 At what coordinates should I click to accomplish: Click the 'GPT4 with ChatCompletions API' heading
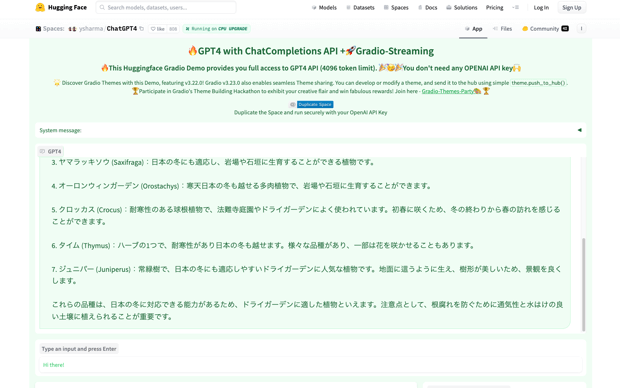(x=311, y=51)
